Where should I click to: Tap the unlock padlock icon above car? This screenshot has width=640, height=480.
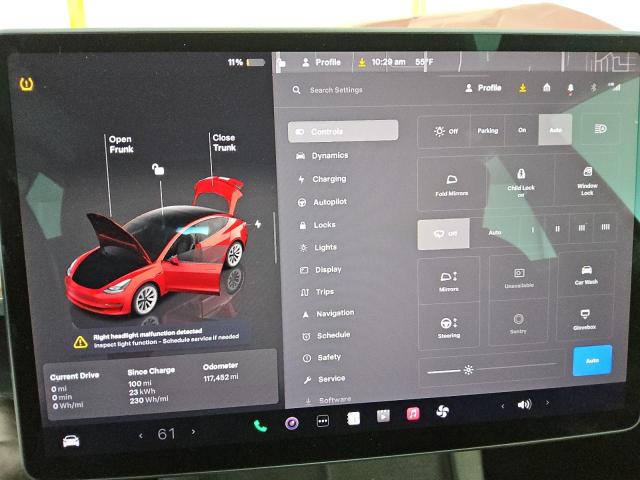point(158,169)
